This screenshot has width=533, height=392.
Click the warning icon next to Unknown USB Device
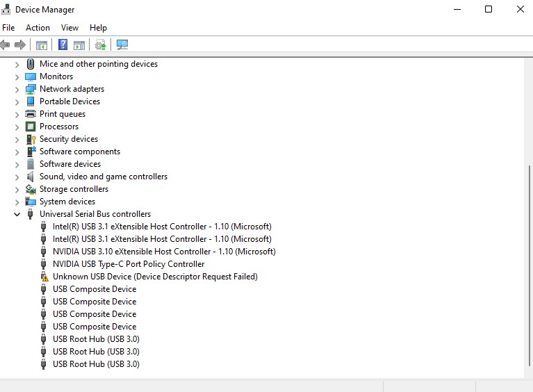(44, 277)
